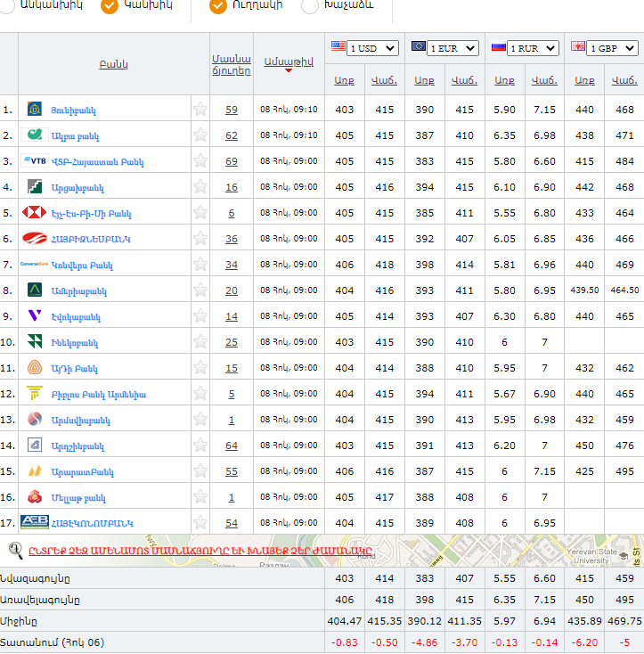The image size is (644, 654).
Task: Open branch count 36 in row 6
Action: coord(232,239)
